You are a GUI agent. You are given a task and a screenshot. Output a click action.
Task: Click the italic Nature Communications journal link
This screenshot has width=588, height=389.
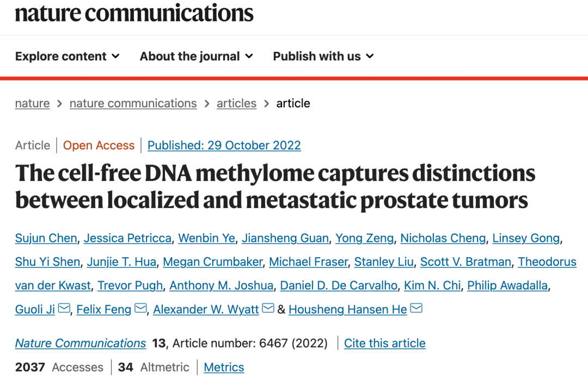[x=81, y=343]
